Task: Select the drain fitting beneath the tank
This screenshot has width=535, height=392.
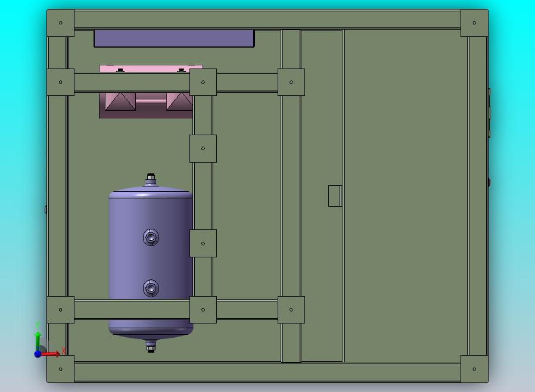Action: tap(151, 346)
